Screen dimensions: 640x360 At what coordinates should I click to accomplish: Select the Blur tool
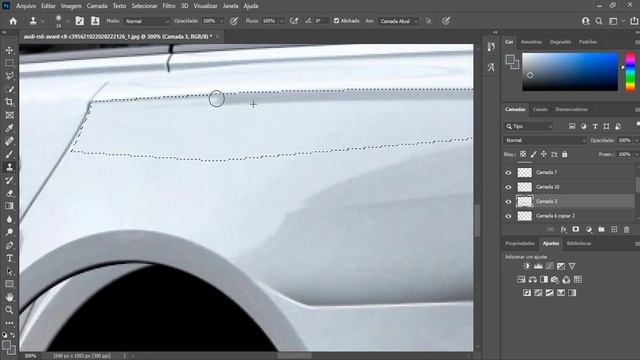pos(9,219)
